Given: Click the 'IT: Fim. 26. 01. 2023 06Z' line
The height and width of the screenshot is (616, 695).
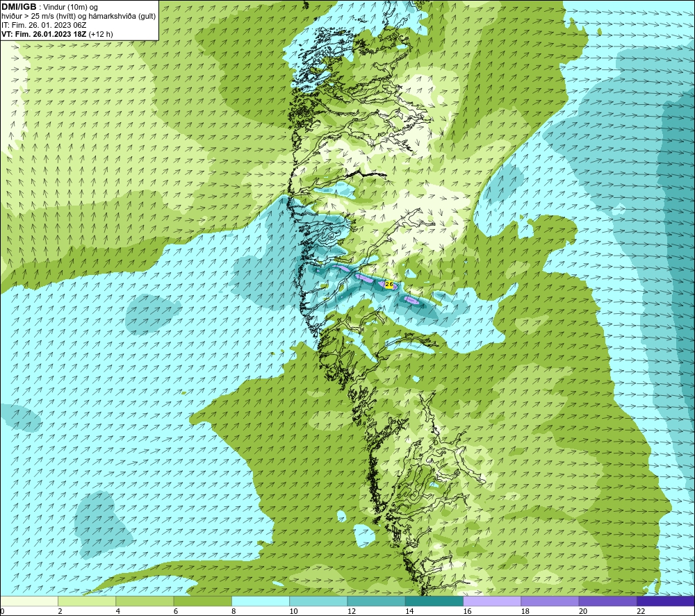Looking at the screenshot, I should click(x=44, y=25).
